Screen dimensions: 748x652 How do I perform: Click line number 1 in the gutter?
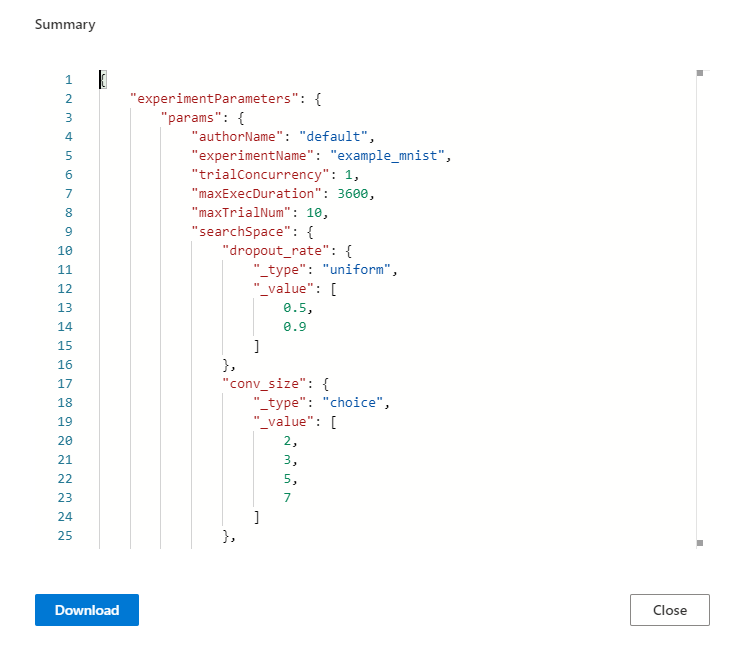coord(68,80)
